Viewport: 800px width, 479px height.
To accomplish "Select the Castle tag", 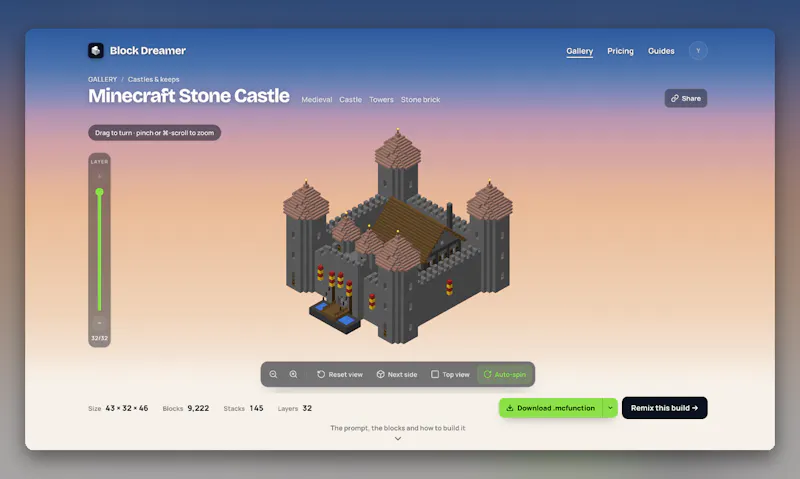I will [351, 99].
